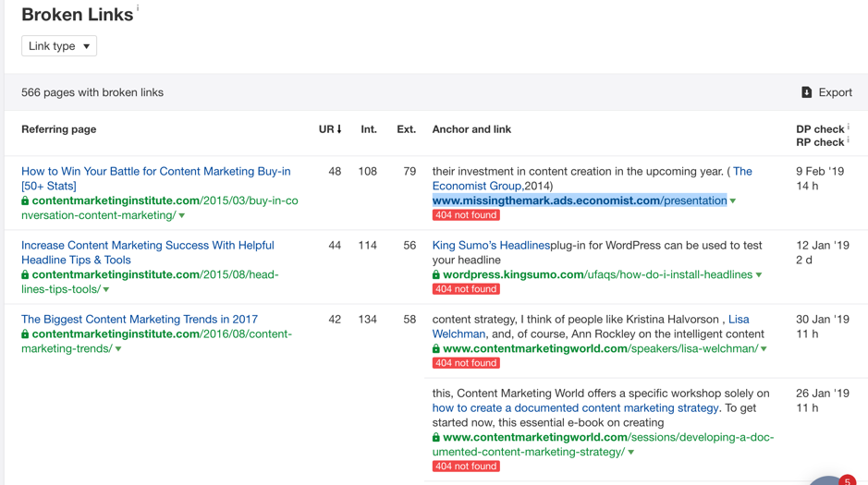Click the Export file icon
This screenshot has height=485, width=868.
click(807, 92)
